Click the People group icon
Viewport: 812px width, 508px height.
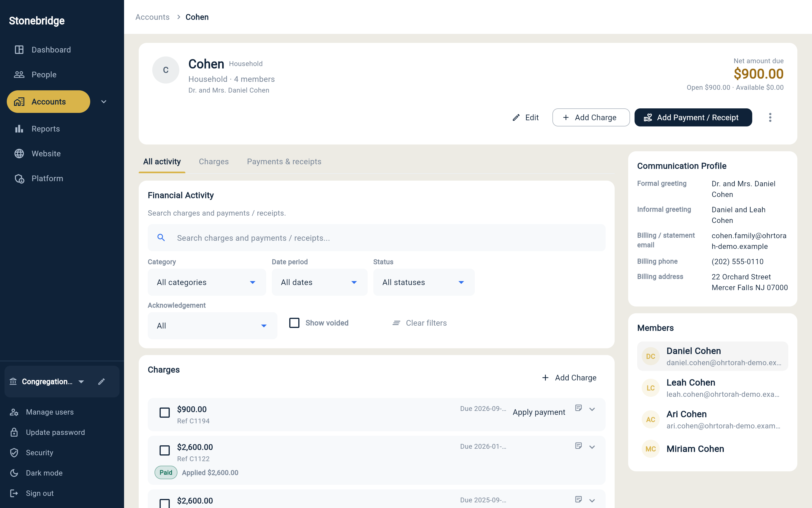[x=19, y=75]
